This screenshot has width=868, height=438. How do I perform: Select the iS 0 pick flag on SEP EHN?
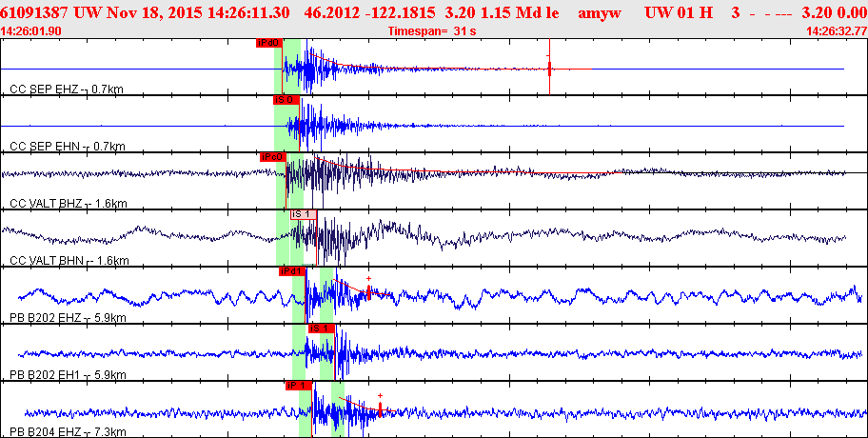pos(286,100)
